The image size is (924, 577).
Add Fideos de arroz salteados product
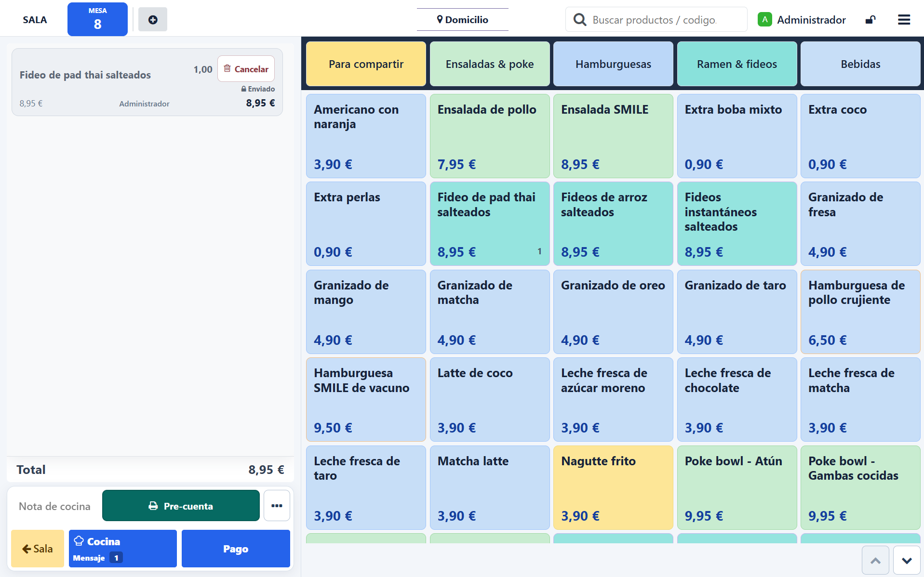(613, 224)
